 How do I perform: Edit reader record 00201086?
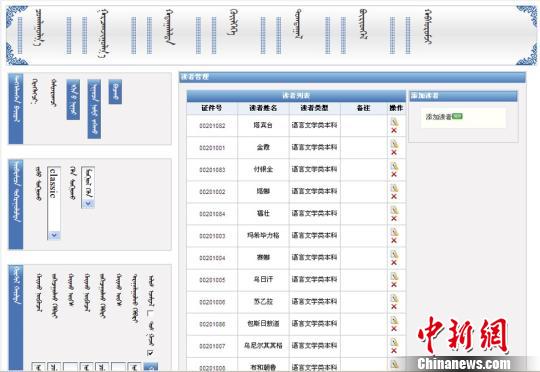coord(394,320)
